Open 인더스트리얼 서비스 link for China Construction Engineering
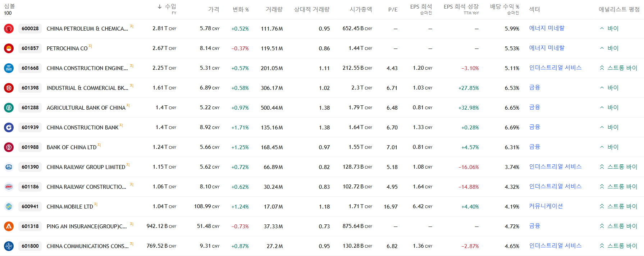 click(x=555, y=68)
